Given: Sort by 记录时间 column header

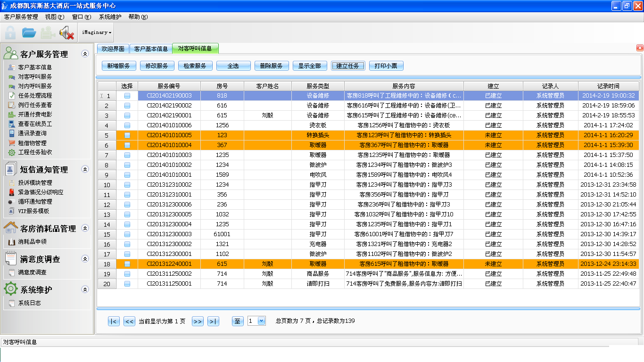Looking at the screenshot, I should click(608, 86).
